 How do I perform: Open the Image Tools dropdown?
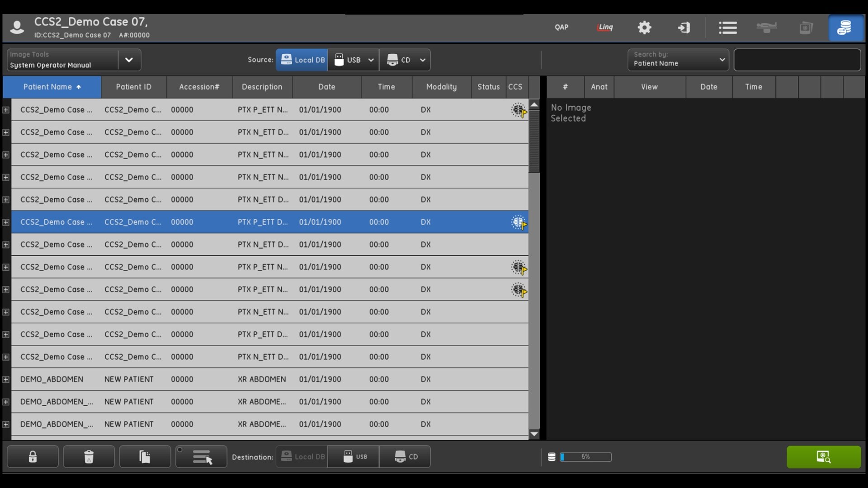[x=129, y=60]
